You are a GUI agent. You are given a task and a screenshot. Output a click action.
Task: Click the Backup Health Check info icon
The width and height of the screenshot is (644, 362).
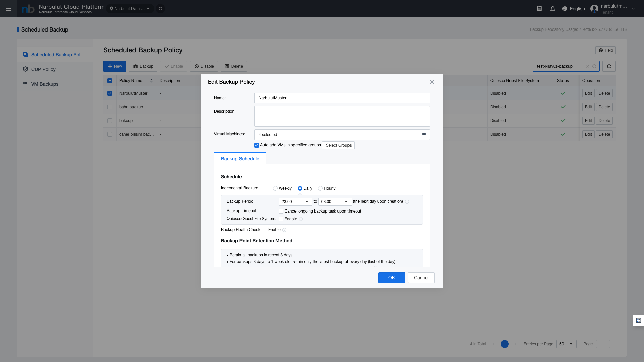click(x=284, y=230)
